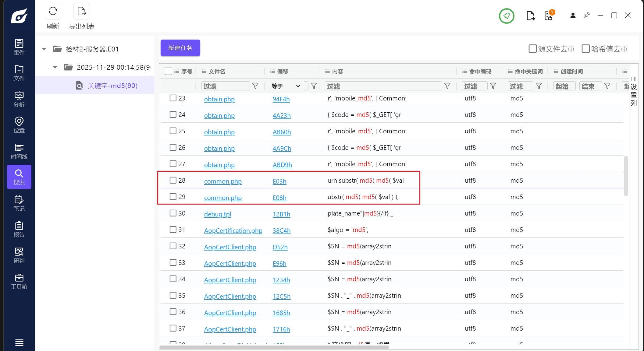Check the checkbox for row 31
The image size is (644, 351).
173,230
